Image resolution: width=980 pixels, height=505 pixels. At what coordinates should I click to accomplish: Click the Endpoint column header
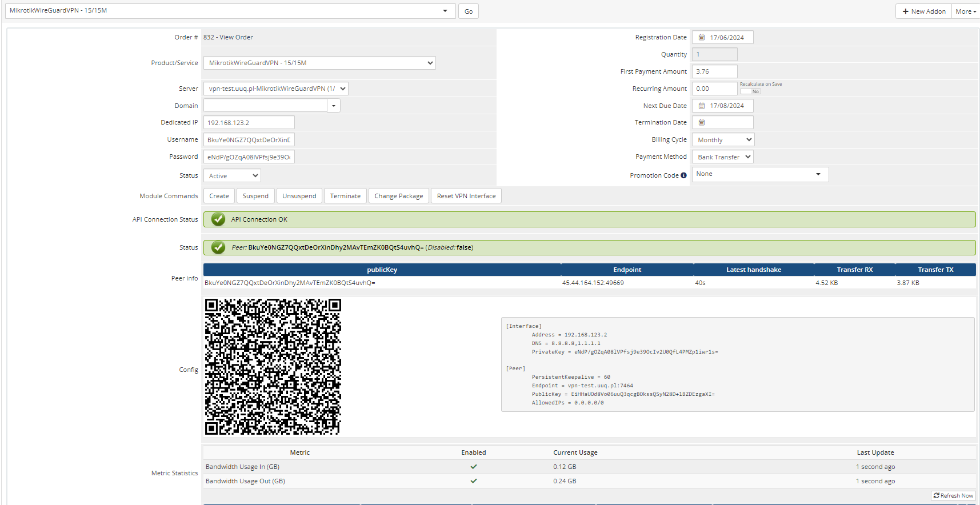[627, 270]
